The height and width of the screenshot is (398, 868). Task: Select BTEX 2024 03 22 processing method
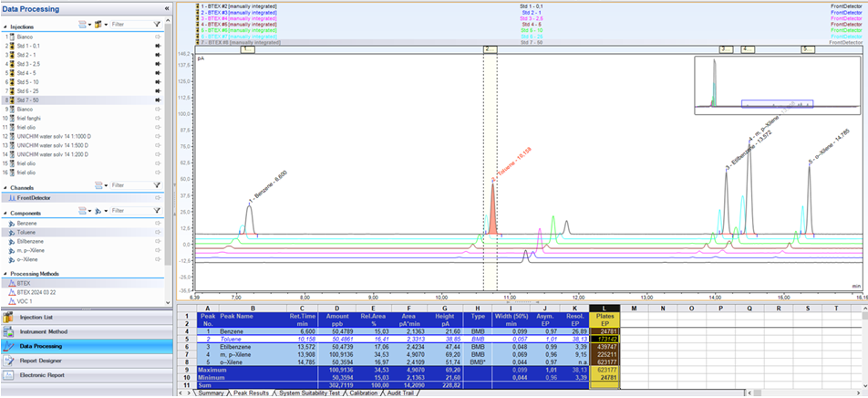coord(37,292)
